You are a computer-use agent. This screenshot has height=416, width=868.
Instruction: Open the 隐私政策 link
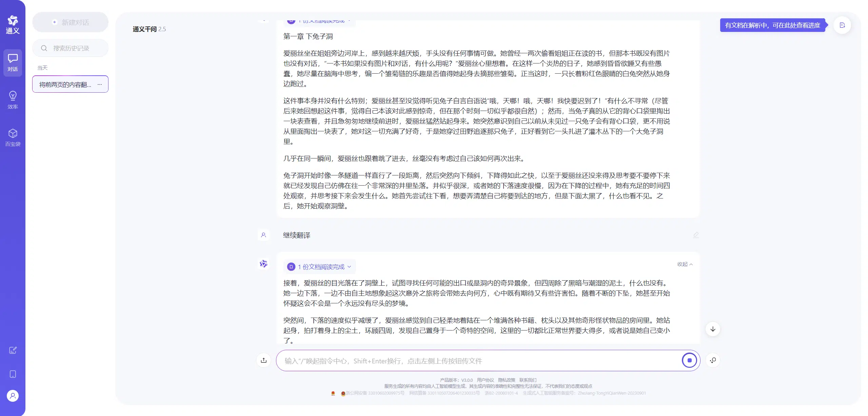coord(507,380)
